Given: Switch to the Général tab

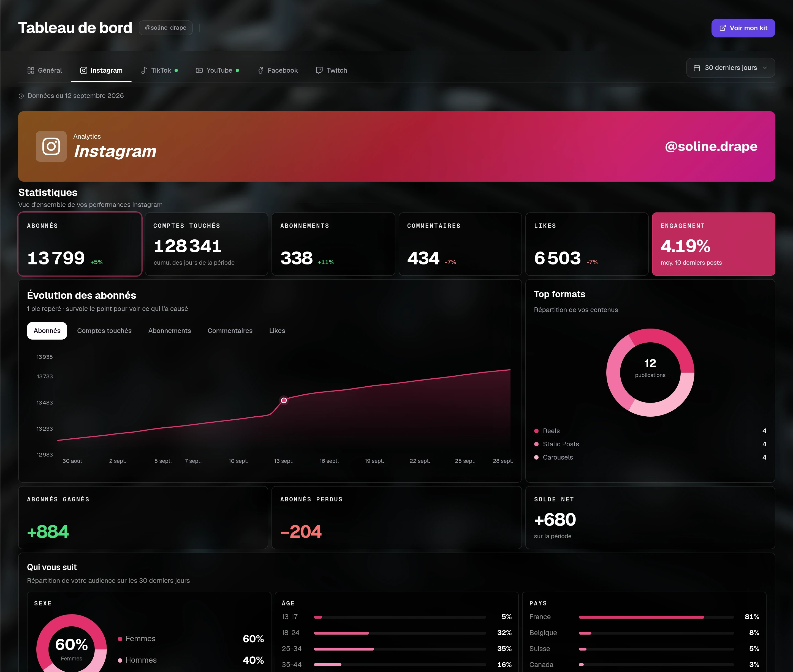Looking at the screenshot, I should point(45,70).
